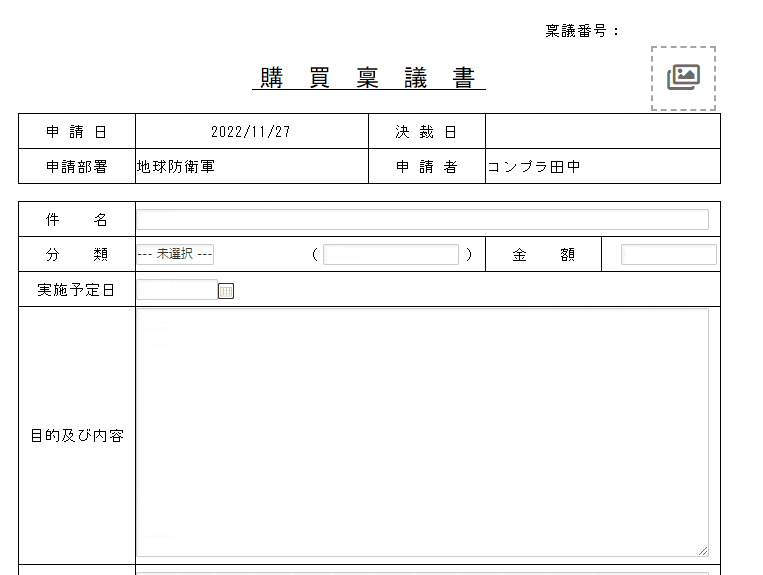763x575 pixels.
Task: Click the empty 決裁日 value cell
Action: click(x=603, y=131)
